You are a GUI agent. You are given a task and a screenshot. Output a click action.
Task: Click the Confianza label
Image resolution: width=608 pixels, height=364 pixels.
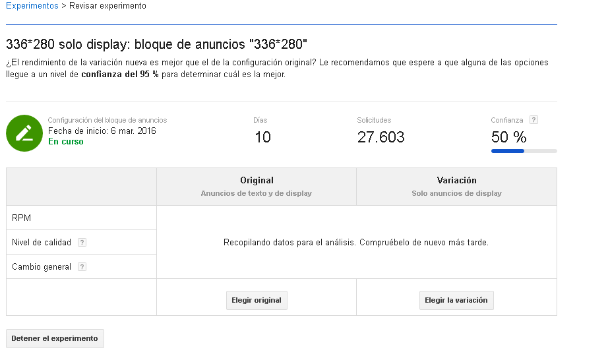507,120
